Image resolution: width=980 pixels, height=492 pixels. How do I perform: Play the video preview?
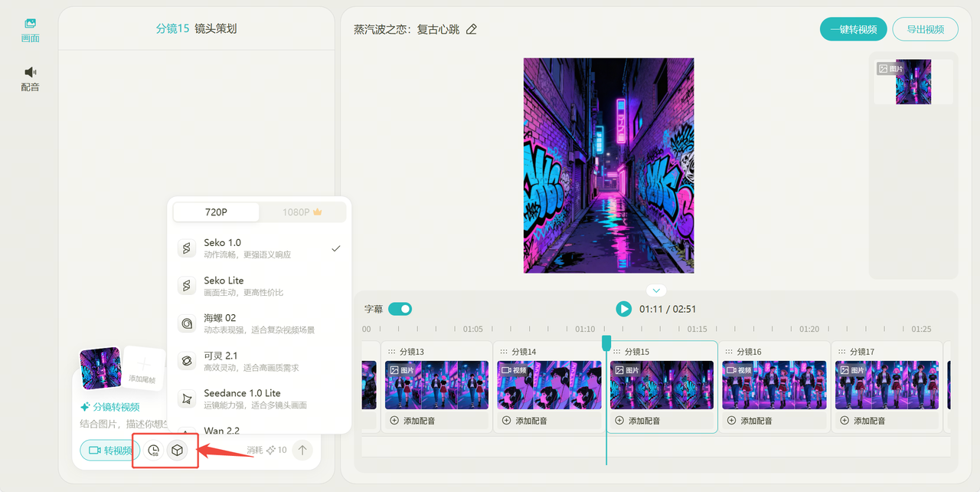(x=623, y=309)
